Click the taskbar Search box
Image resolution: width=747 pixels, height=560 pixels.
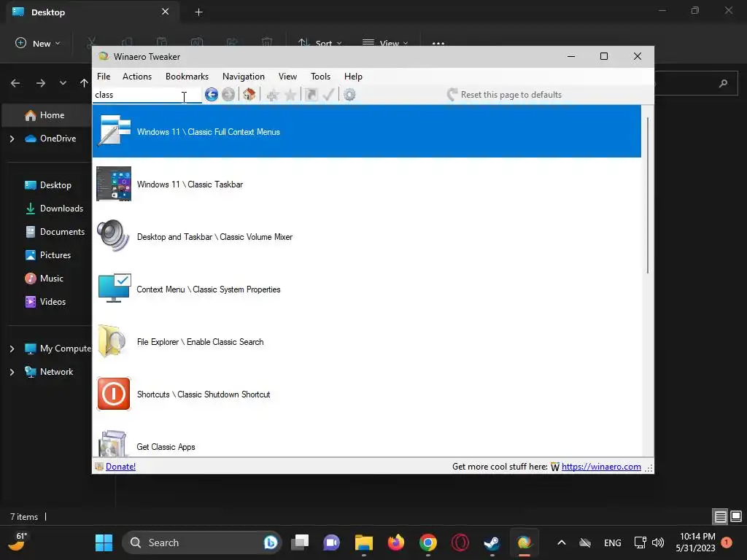[202, 542]
